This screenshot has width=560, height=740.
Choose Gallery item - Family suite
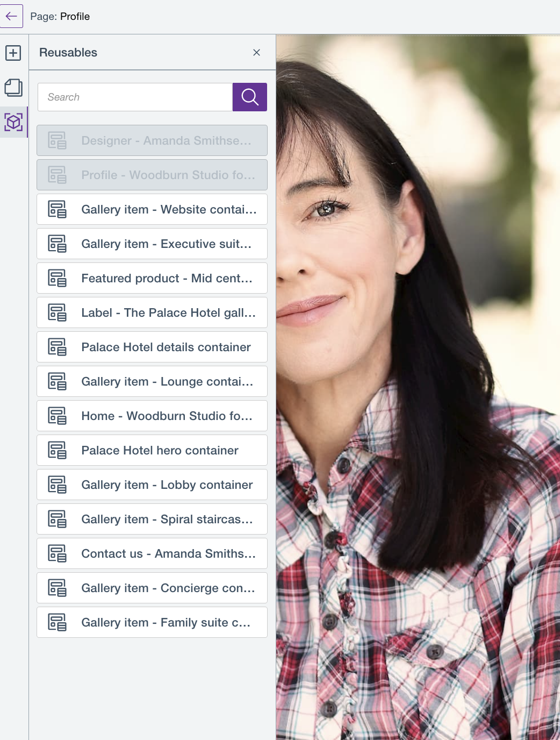pyautogui.click(x=152, y=622)
